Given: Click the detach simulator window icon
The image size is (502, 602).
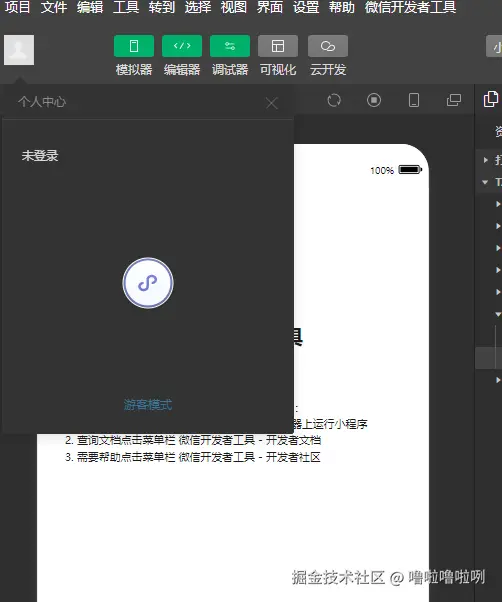Looking at the screenshot, I should click(454, 100).
